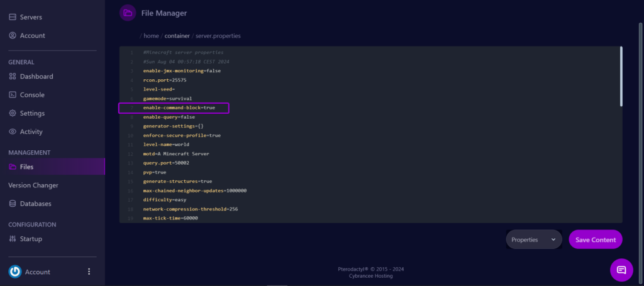Click the Save Content button

[x=596, y=239]
